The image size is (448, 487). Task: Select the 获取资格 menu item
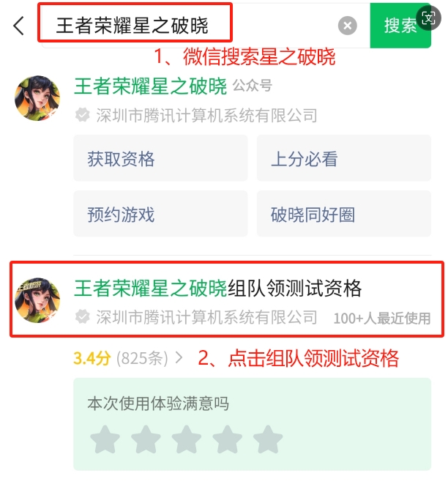[160, 158]
